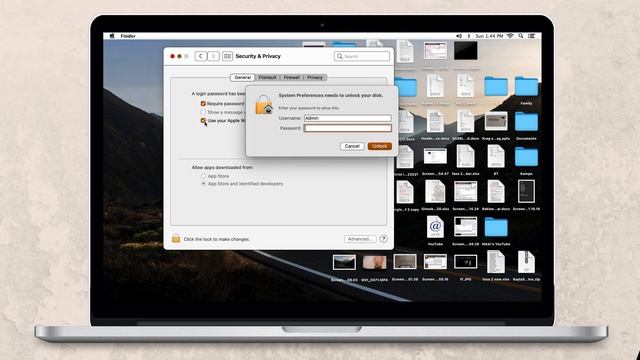
Task: Select the Documents folder on desktop
Action: pyautogui.click(x=526, y=122)
